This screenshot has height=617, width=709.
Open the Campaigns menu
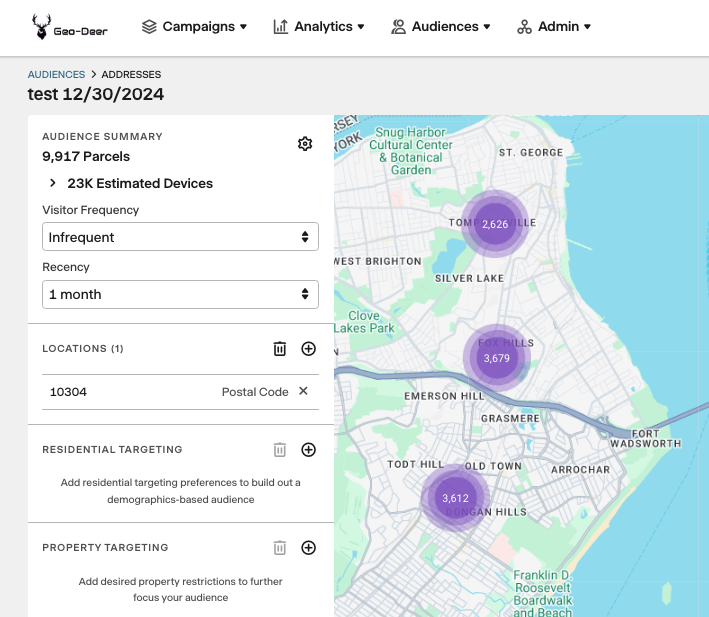pos(194,27)
